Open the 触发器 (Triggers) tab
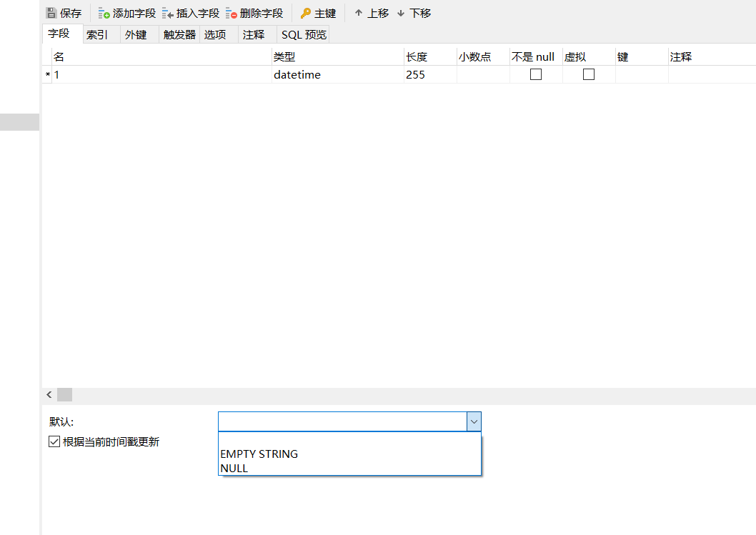Viewport: 756px width, 535px height. tap(179, 35)
